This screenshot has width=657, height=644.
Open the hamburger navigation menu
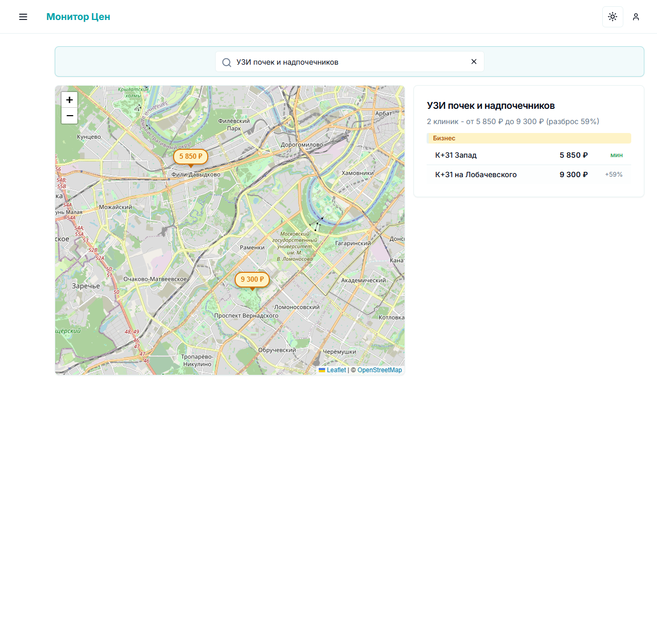pyautogui.click(x=23, y=17)
